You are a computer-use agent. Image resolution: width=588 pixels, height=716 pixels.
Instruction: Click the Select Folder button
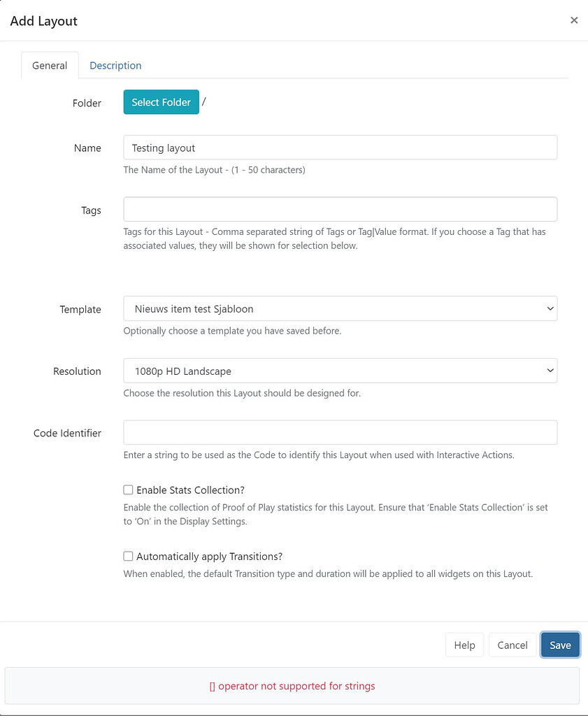(x=161, y=101)
